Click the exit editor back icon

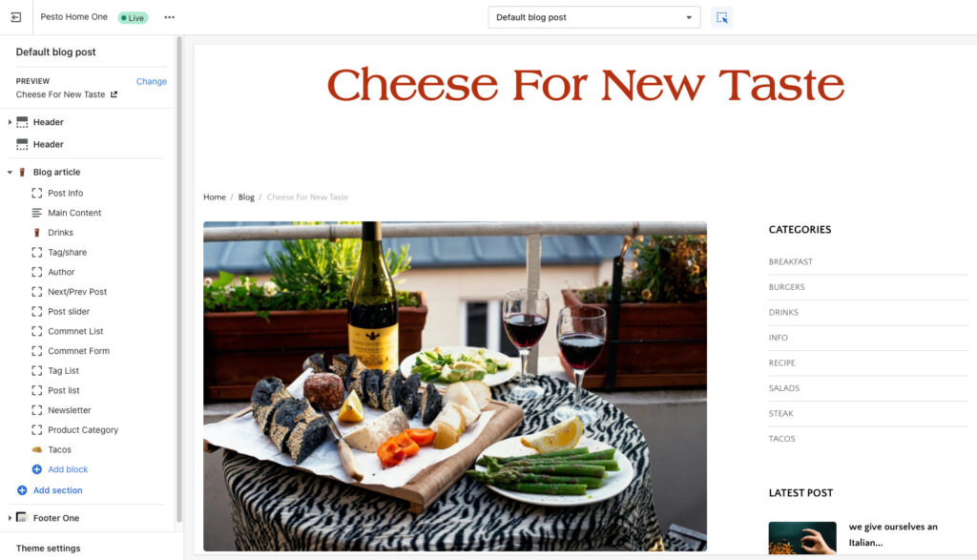click(x=16, y=17)
